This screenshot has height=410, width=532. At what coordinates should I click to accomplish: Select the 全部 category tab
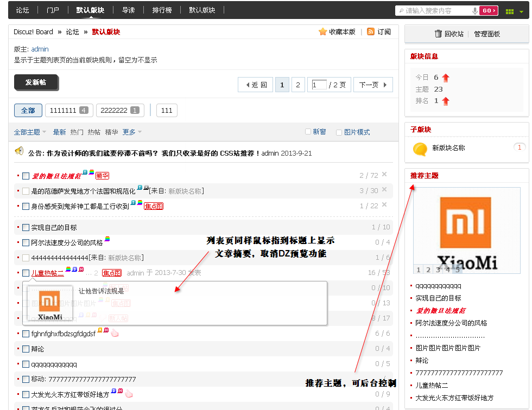(28, 111)
